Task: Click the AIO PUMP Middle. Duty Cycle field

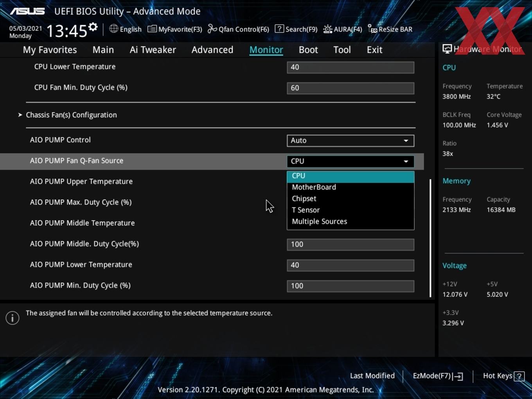Action: 350,244
